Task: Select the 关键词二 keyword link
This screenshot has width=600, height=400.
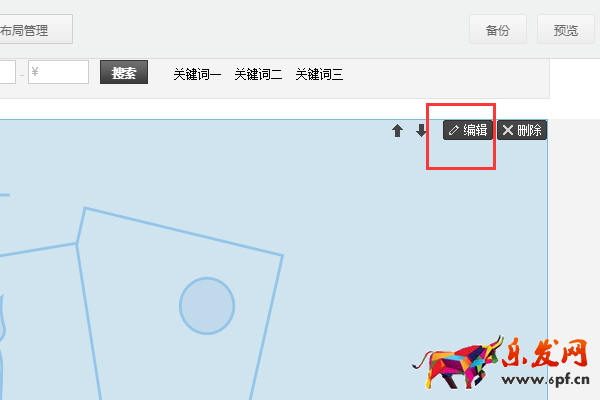Action: tap(258, 74)
